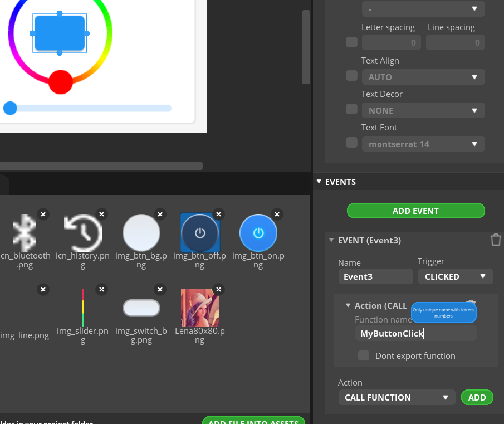Select the bluetooth icon asset thumbnail
Screen dimensions: 504x424
point(25,233)
